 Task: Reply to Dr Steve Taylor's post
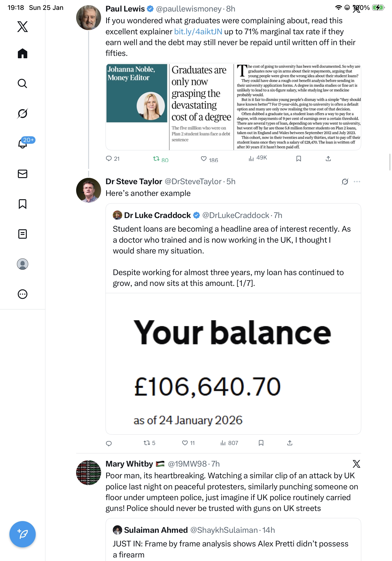click(109, 443)
